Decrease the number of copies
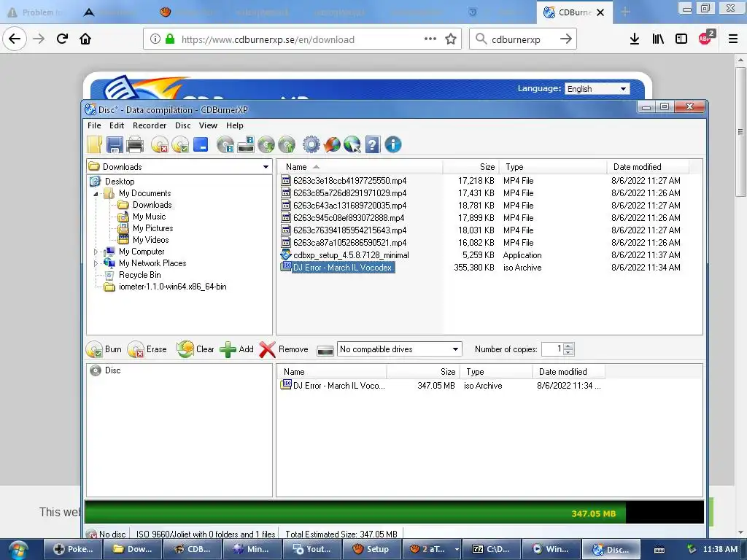The height and width of the screenshot is (560, 747). (x=568, y=352)
